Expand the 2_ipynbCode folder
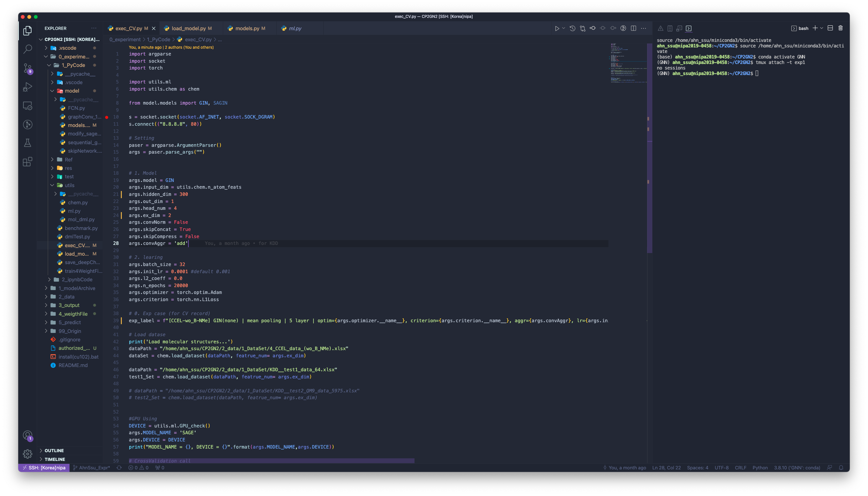 tap(70, 279)
